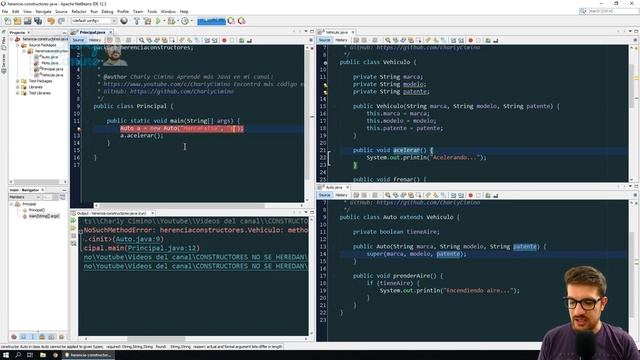Open the Debug menu
Screen dimensions: 640x360
[107, 11]
